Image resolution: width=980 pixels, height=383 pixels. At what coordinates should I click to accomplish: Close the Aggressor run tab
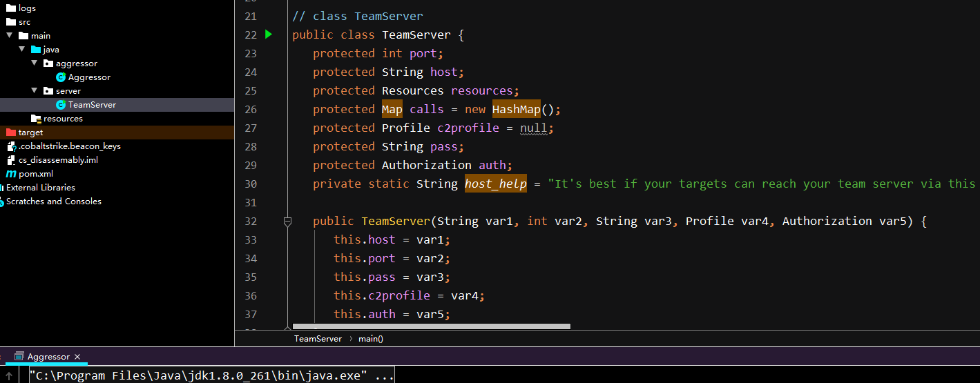pos(77,357)
